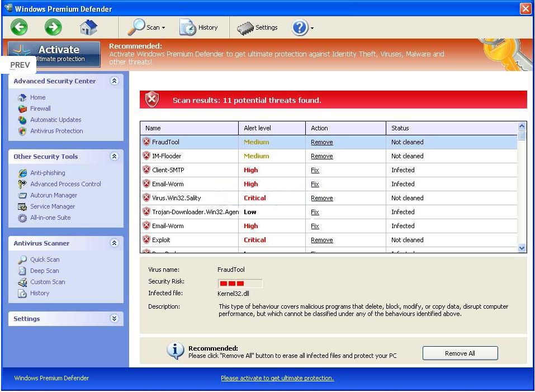Click Remove link for FraudTool
This screenshot has width=535, height=392.
(322, 142)
